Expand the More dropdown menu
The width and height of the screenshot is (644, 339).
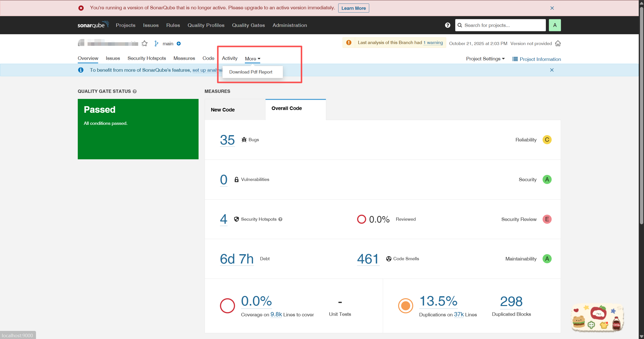coord(252,59)
